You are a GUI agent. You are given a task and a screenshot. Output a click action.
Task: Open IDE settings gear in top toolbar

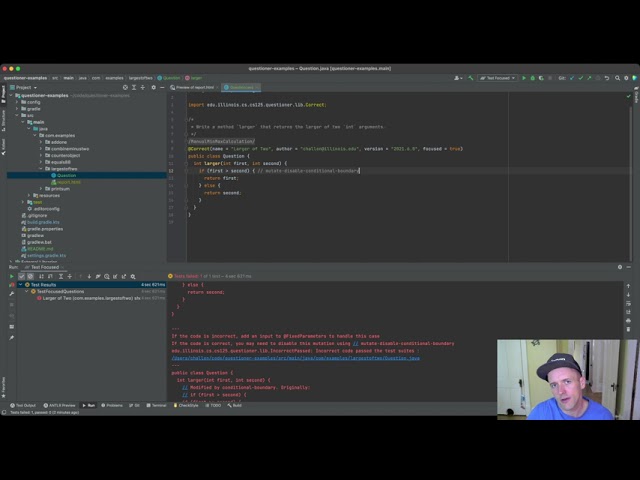coord(626,78)
